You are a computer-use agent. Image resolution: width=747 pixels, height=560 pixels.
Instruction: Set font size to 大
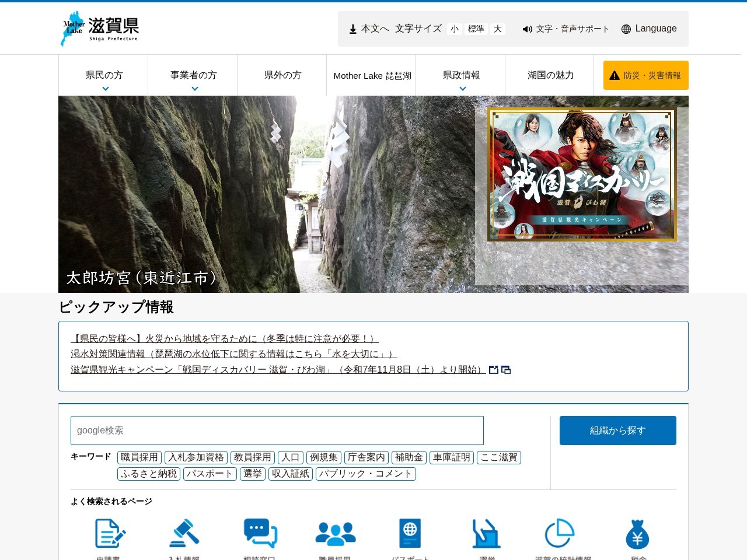coord(498,29)
